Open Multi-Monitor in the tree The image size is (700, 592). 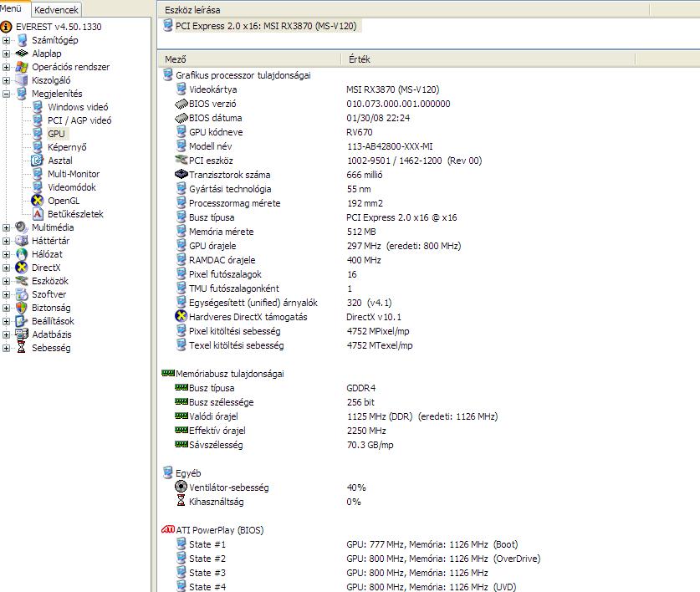(x=74, y=174)
